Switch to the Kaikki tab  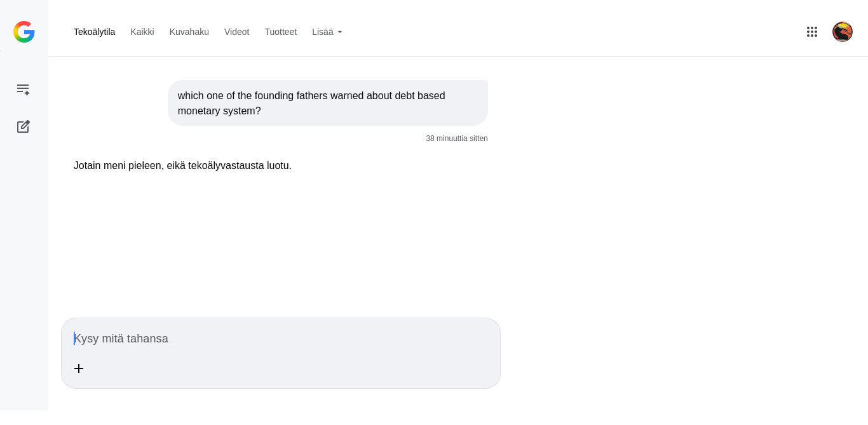(x=142, y=32)
